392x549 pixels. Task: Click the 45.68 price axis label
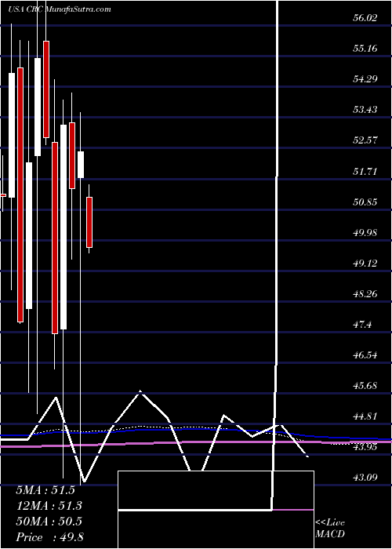pos(365,386)
